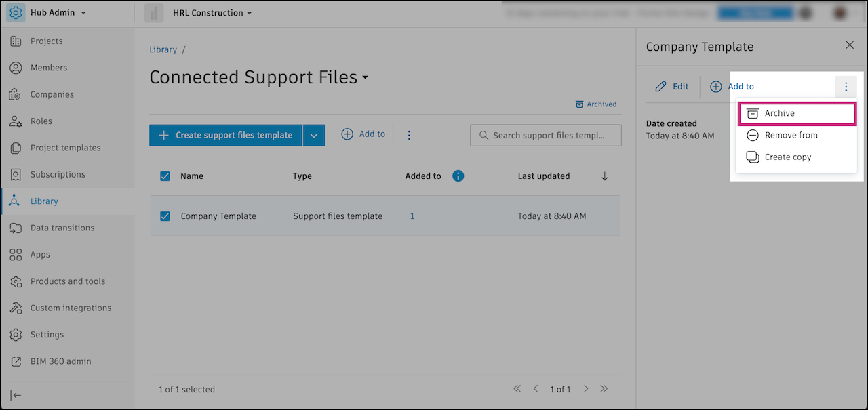Toggle the select-all checkbox in the Name header

(x=164, y=176)
